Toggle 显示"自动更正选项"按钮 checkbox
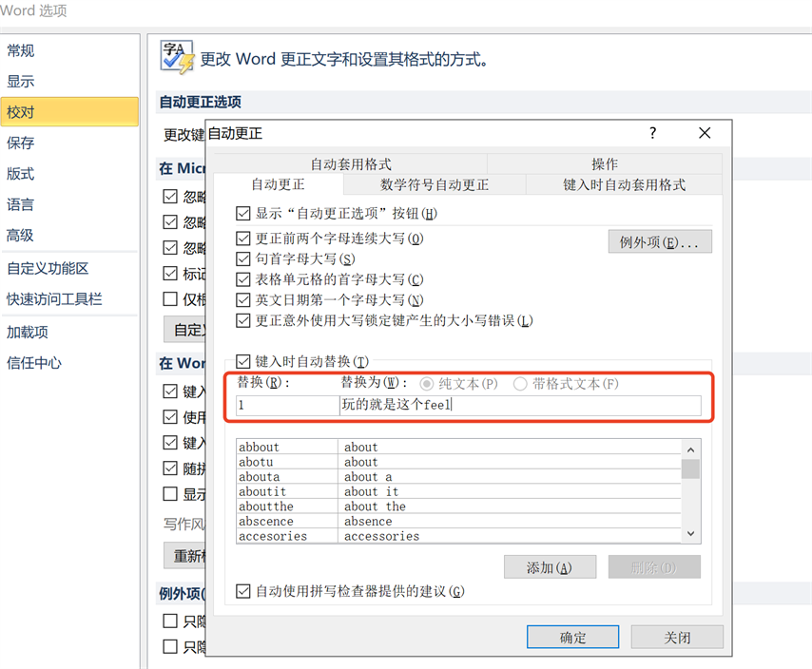Image resolution: width=812 pixels, height=669 pixels. pos(243,214)
